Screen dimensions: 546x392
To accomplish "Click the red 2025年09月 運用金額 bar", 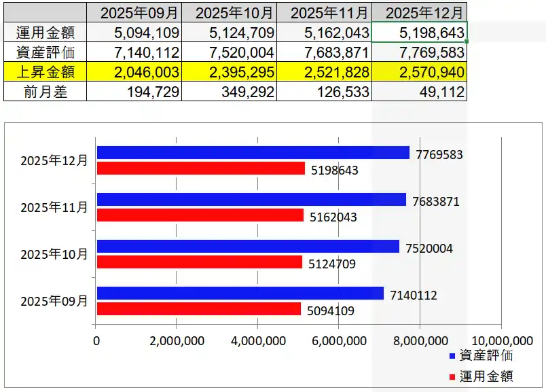I will [198, 309].
